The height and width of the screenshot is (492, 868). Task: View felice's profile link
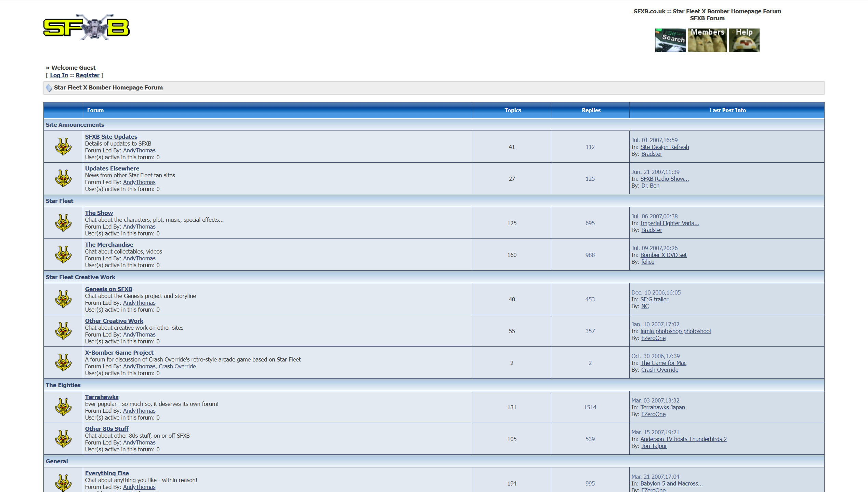[648, 262]
